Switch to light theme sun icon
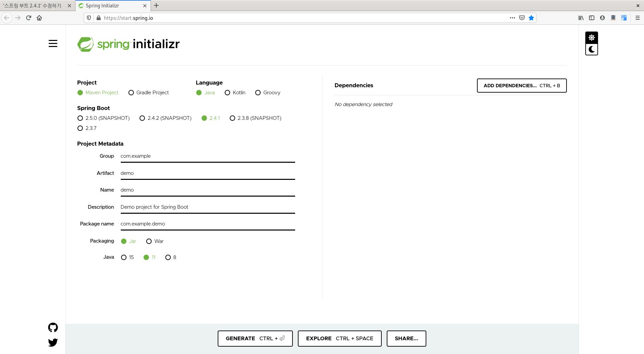Screen dimensions: 644x354 click(592, 38)
